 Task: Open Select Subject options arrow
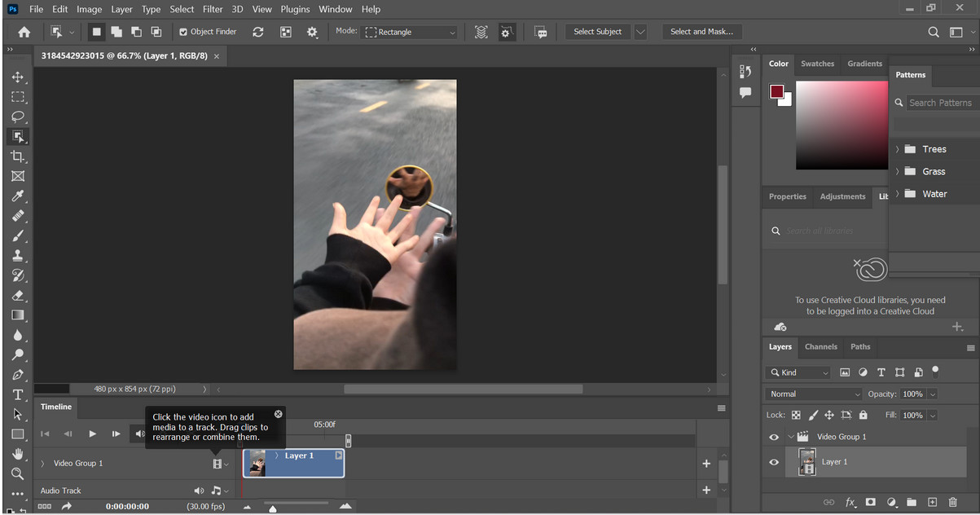coord(640,32)
